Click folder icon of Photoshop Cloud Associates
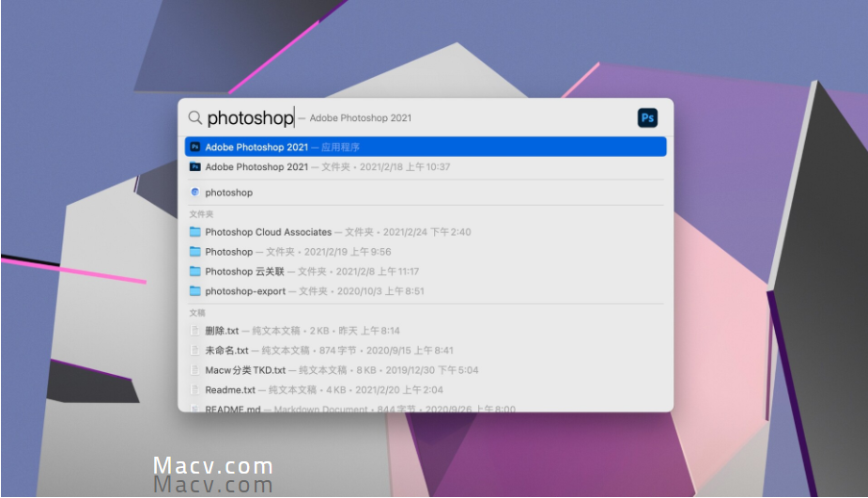Image resolution: width=868 pixels, height=498 pixels. pyautogui.click(x=194, y=231)
